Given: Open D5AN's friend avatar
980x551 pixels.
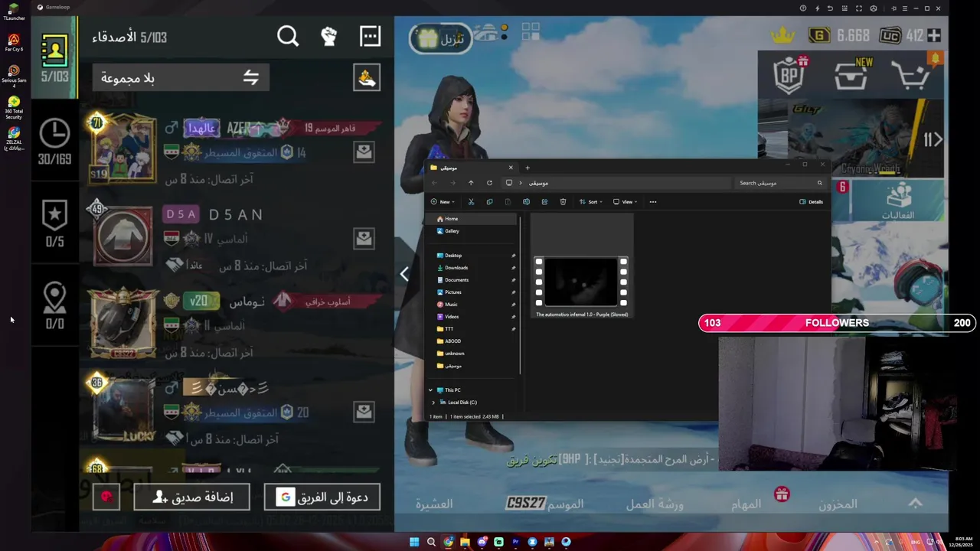Looking at the screenshot, I should point(123,235).
